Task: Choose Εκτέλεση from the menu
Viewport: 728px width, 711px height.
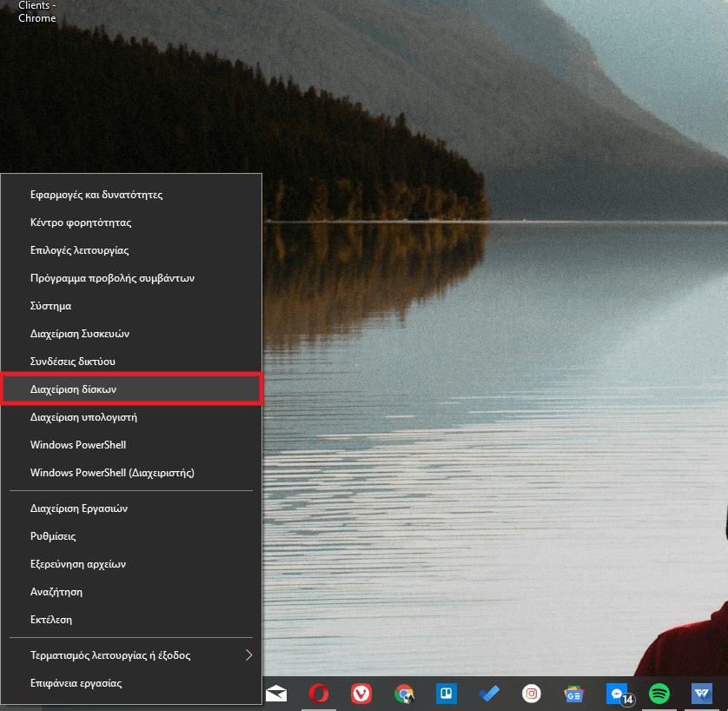Action: [50, 620]
